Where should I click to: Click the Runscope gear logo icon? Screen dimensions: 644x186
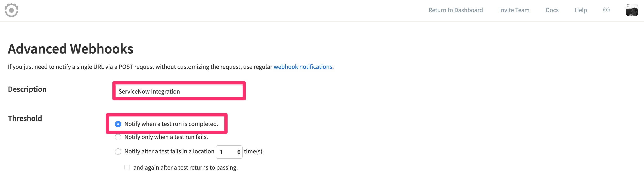(11, 10)
